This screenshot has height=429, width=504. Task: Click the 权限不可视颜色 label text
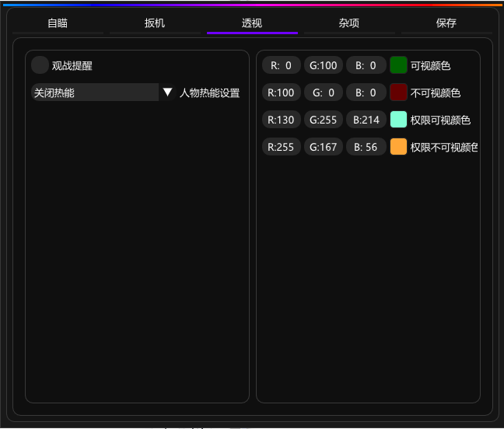444,148
